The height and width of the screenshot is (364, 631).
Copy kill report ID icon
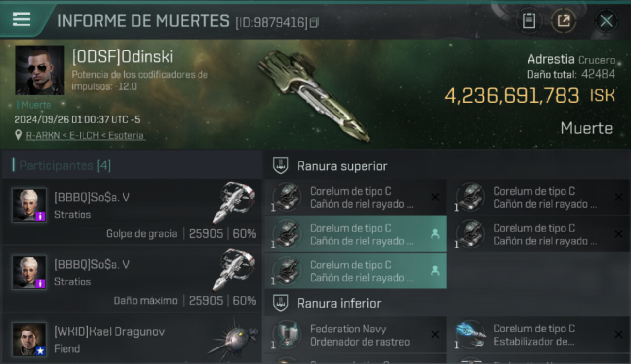pyautogui.click(x=315, y=22)
